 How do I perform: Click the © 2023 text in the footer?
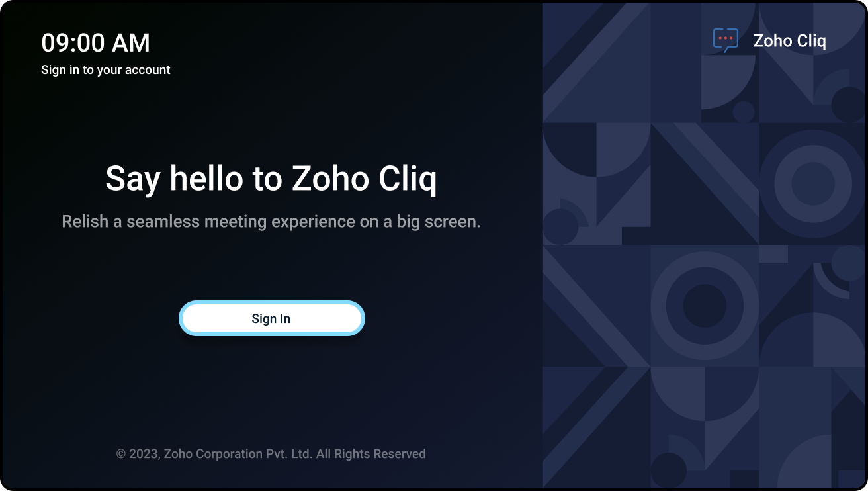tap(138, 454)
